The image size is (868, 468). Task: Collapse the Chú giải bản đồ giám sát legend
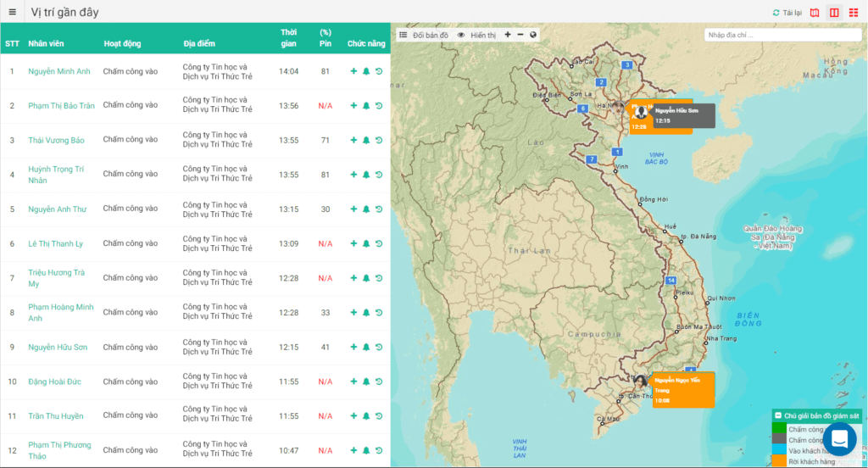coord(777,415)
